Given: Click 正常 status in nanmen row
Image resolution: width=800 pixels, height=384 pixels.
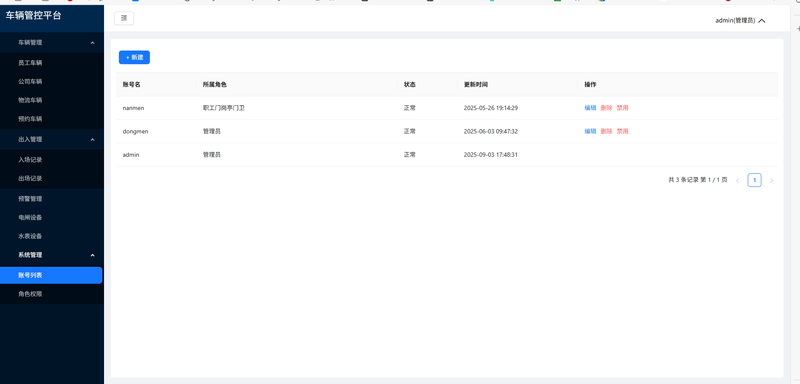Looking at the screenshot, I should [410, 108].
